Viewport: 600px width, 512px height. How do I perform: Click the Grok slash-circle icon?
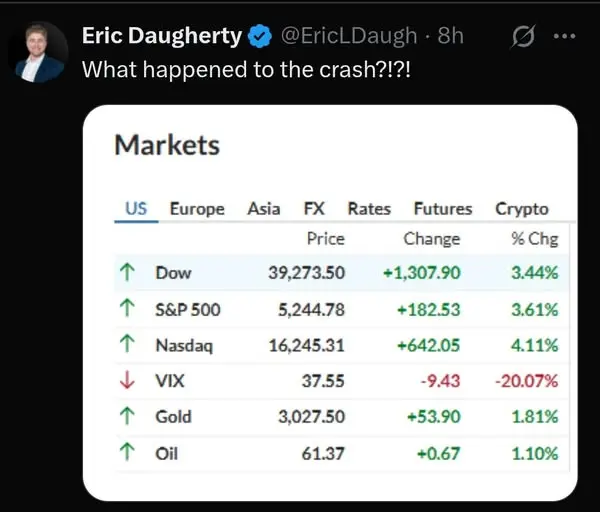(x=521, y=37)
